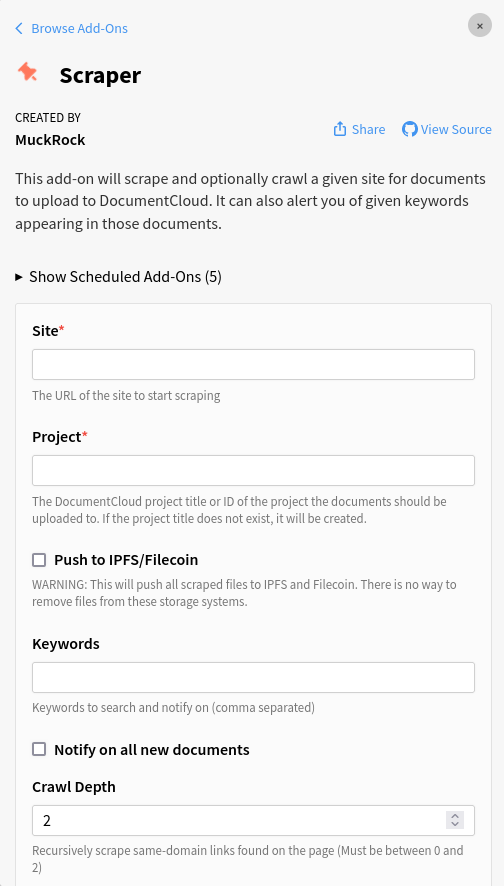This screenshot has width=504, height=886.
Task: Focus the Site URL input field
Action: click(253, 364)
